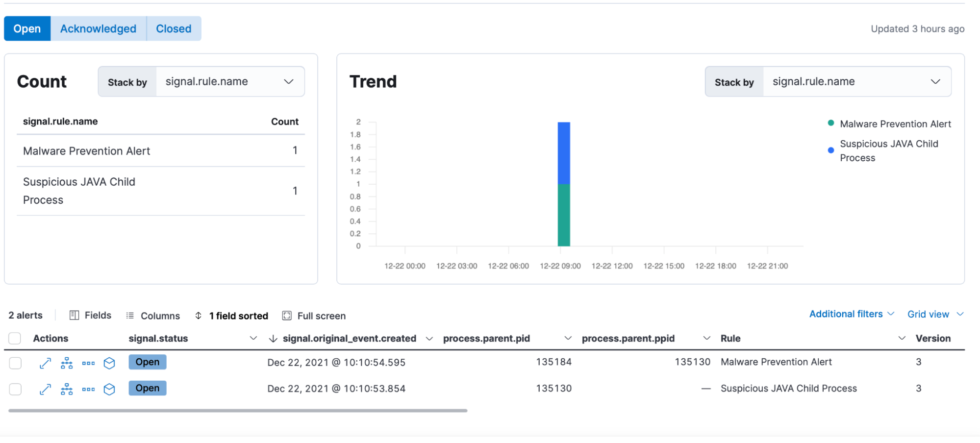The width and height of the screenshot is (980, 443).
Task: Open more actions for Suspicious JAVA Child Process row
Action: (x=88, y=389)
